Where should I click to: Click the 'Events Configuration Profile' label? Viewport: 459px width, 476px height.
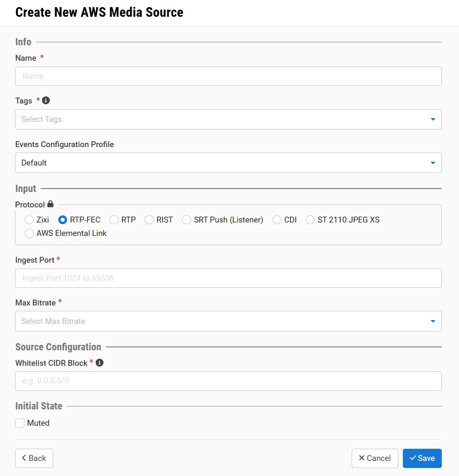click(65, 145)
